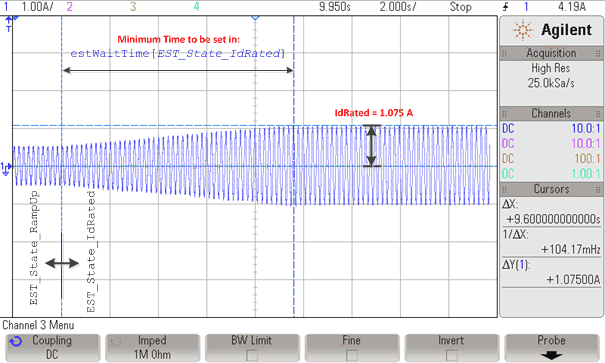Click the Cursors panel left grip
The width and height of the screenshot is (605, 363).
click(x=504, y=189)
